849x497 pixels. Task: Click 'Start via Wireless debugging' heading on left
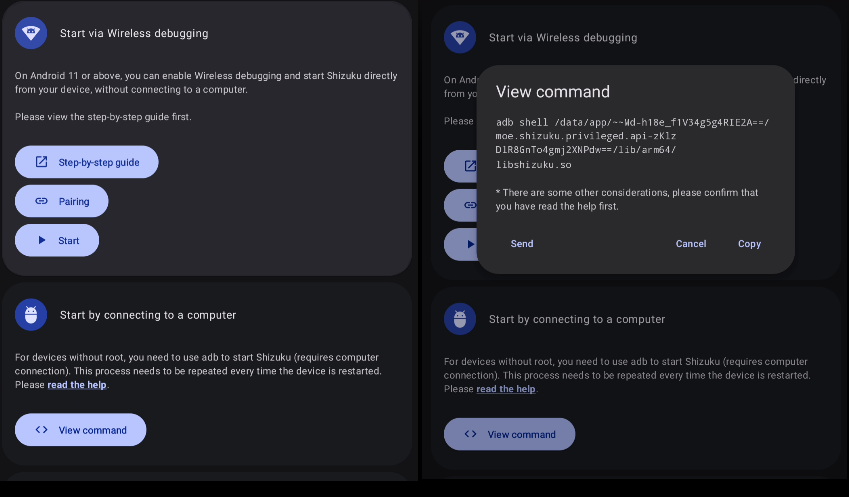click(x=134, y=34)
